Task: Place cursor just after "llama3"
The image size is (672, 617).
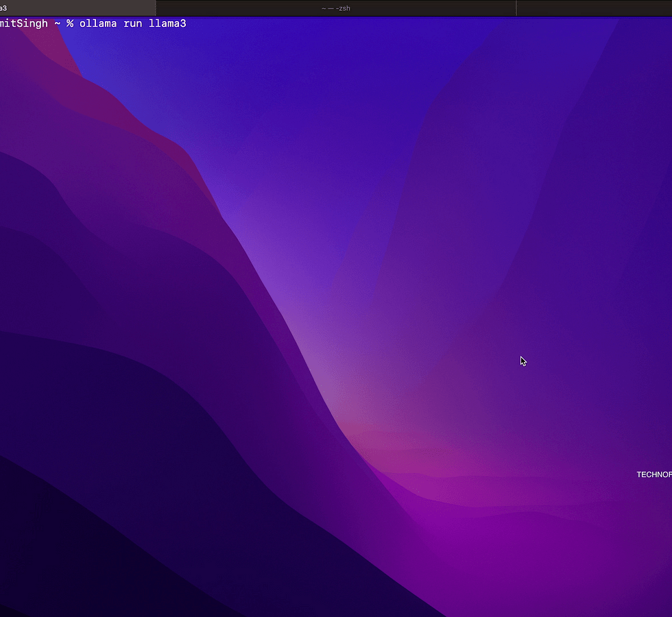Action: click(x=187, y=23)
